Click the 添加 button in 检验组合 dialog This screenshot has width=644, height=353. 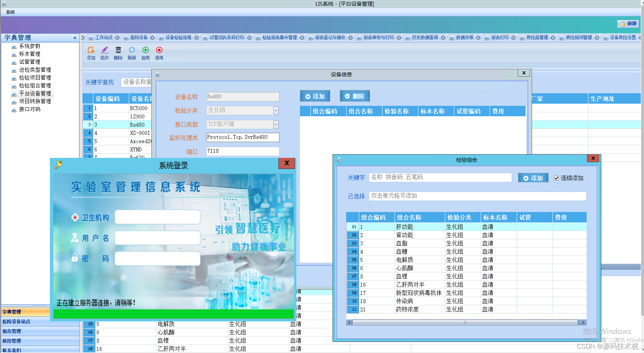point(533,178)
